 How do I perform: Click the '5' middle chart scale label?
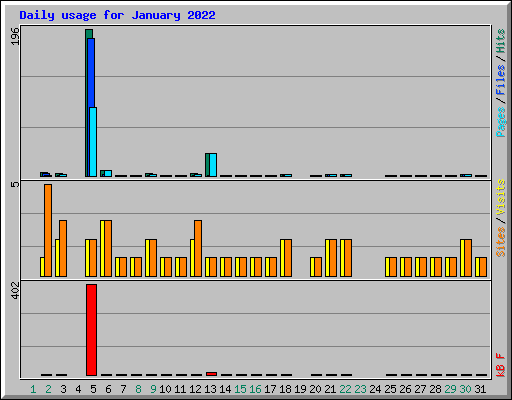pos(15,184)
